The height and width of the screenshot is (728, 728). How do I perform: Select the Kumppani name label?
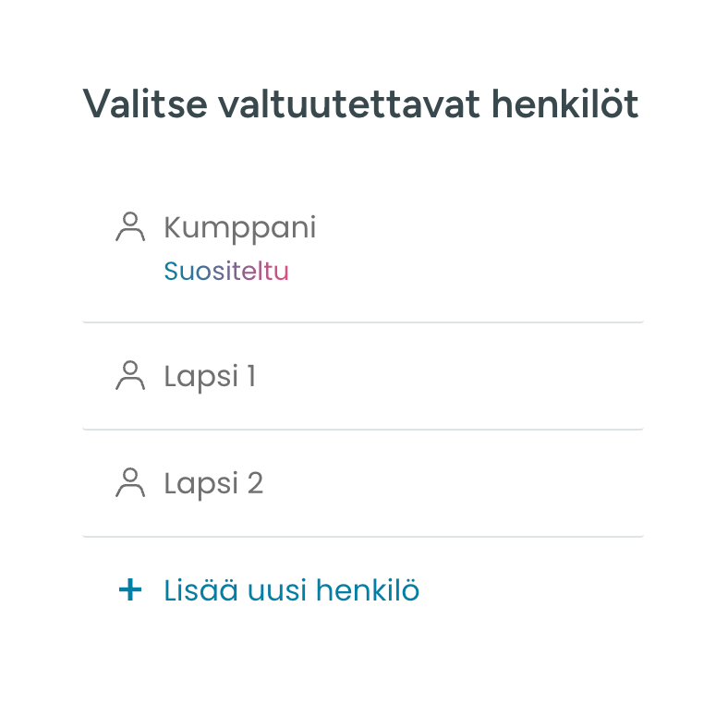click(x=240, y=228)
